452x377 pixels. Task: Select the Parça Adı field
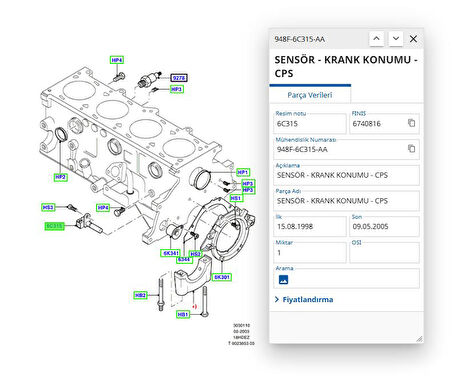pyautogui.click(x=346, y=201)
